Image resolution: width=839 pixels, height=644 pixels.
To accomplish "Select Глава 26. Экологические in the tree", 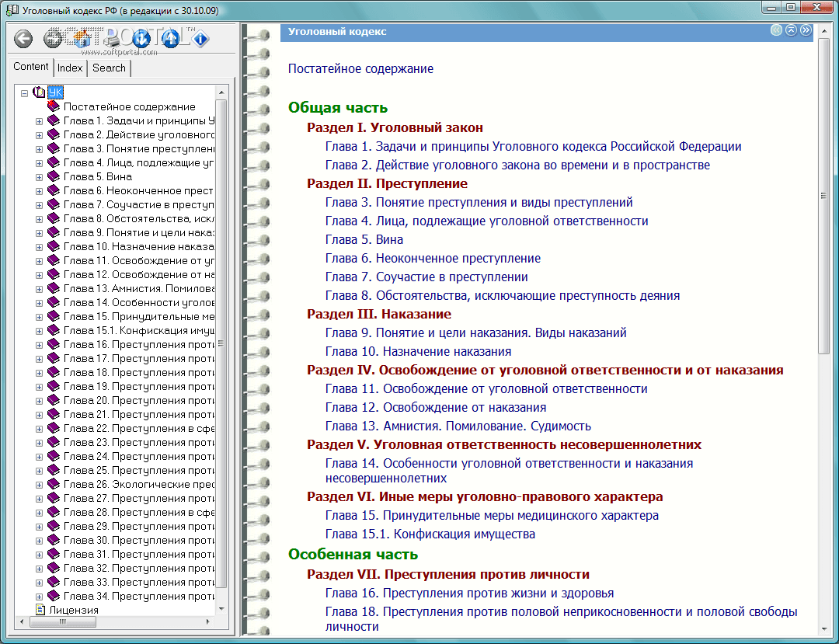I will (x=139, y=484).
